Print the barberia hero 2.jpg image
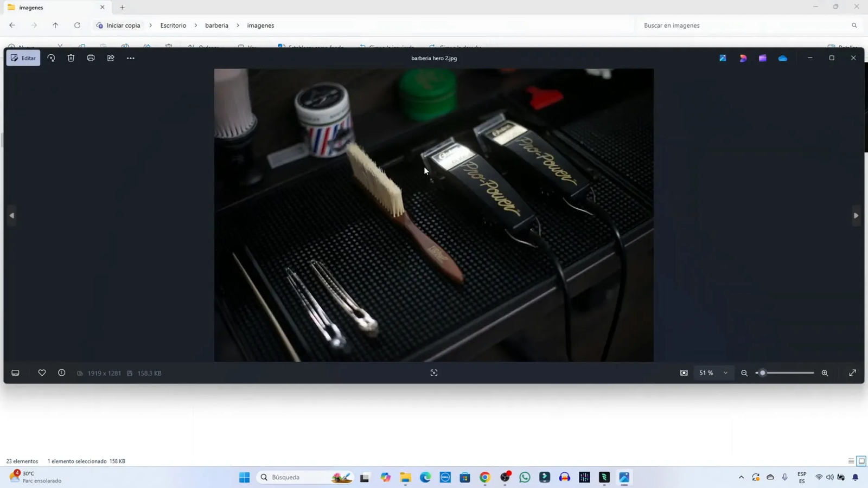This screenshot has height=488, width=868. point(91,58)
